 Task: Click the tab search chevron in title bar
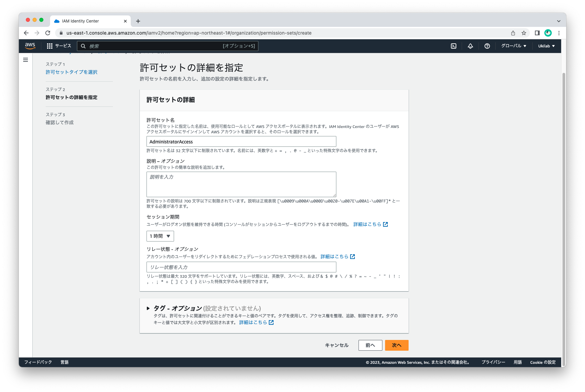click(x=559, y=21)
